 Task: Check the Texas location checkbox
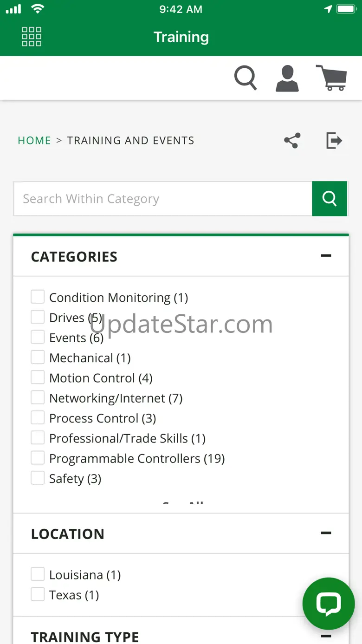coord(38,594)
